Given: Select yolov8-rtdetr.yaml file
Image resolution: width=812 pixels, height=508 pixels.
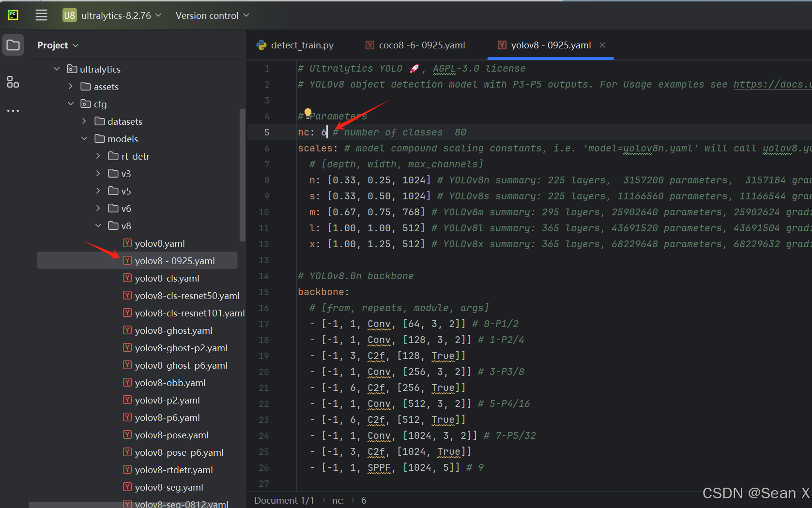Looking at the screenshot, I should [x=174, y=470].
